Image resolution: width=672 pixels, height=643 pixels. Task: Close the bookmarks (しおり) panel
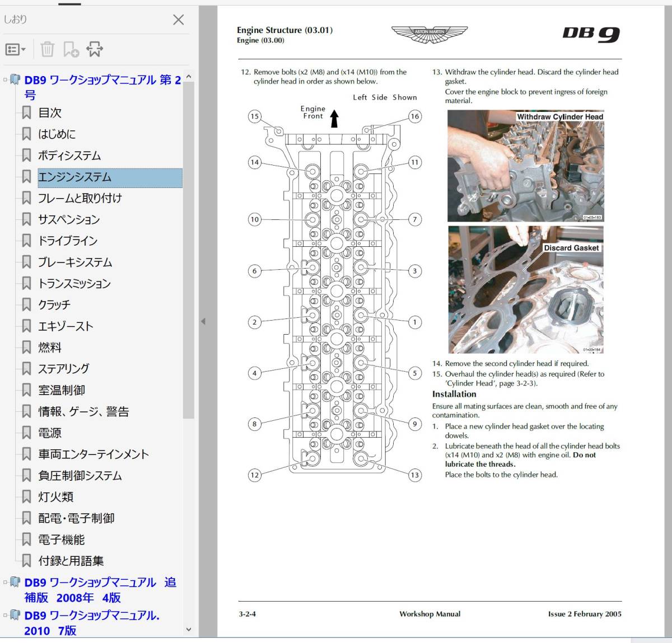[179, 20]
